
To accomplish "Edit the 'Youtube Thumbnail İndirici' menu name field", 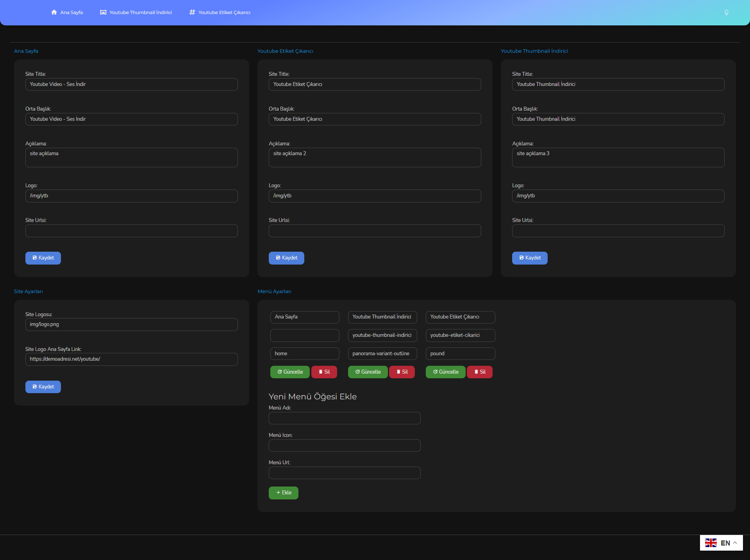I will [382, 317].
